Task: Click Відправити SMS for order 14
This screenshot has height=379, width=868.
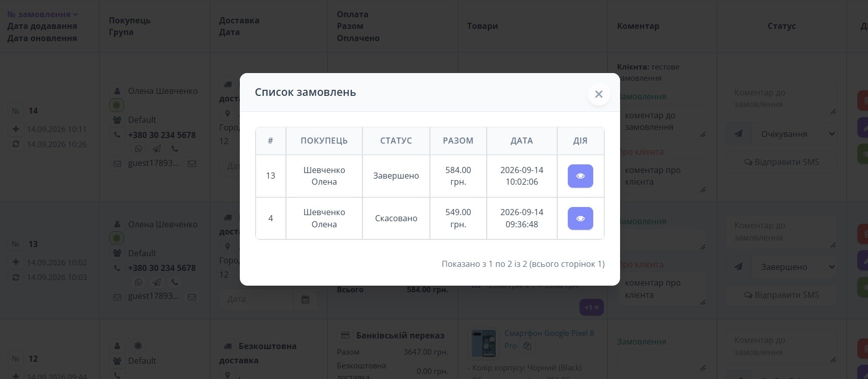Action: (782, 162)
